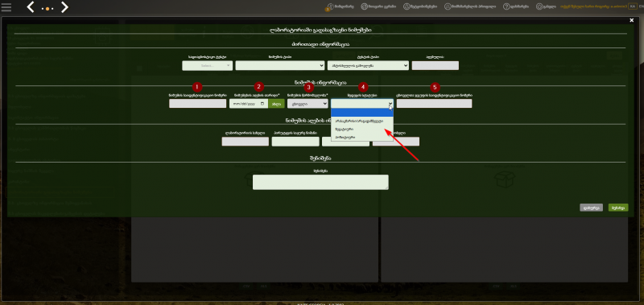This screenshot has width=644, height=305.
Task: Click the three-dot indicator between the chevrons
Action: (x=47, y=8)
